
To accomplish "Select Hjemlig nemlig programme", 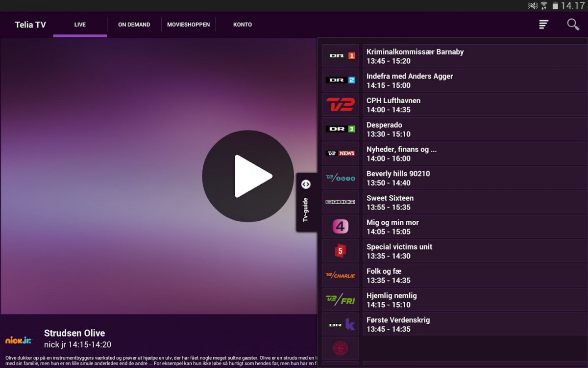I will (x=474, y=299).
